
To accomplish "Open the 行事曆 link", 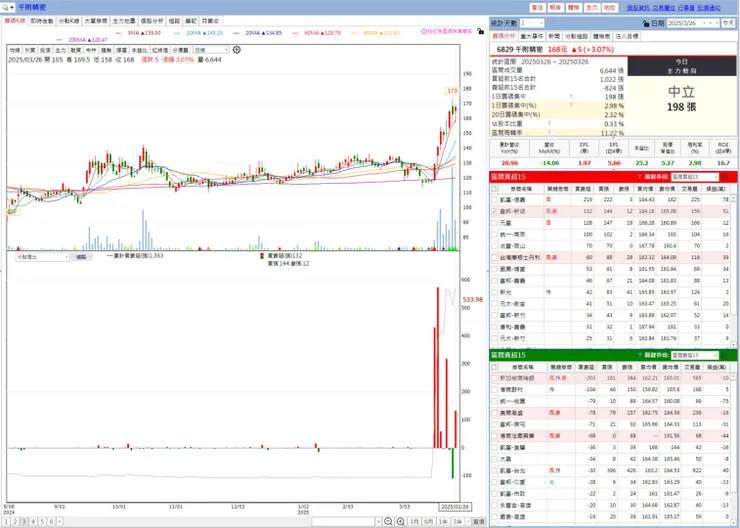I will (686, 8).
